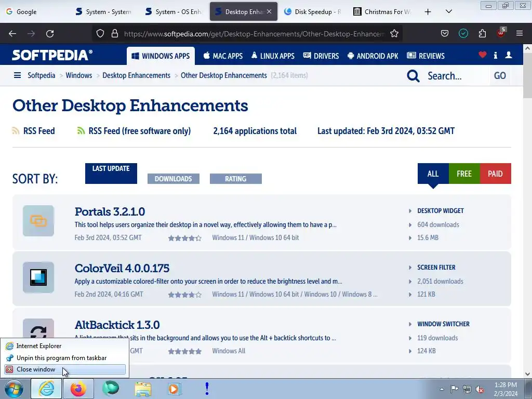The height and width of the screenshot is (399, 532).
Task: Open the user account icon
Action: [x=508, y=55]
